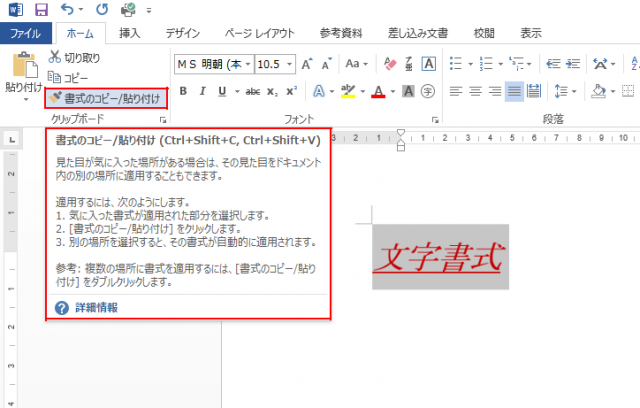Open the font name dropdown (ＭＳ 明朝)
This screenshot has height=408, width=640.
pos(214,64)
